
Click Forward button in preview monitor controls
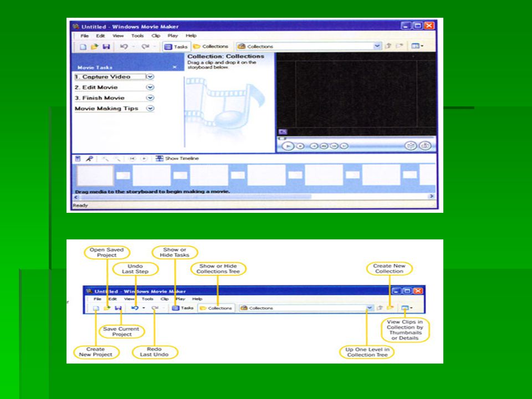coord(344,146)
